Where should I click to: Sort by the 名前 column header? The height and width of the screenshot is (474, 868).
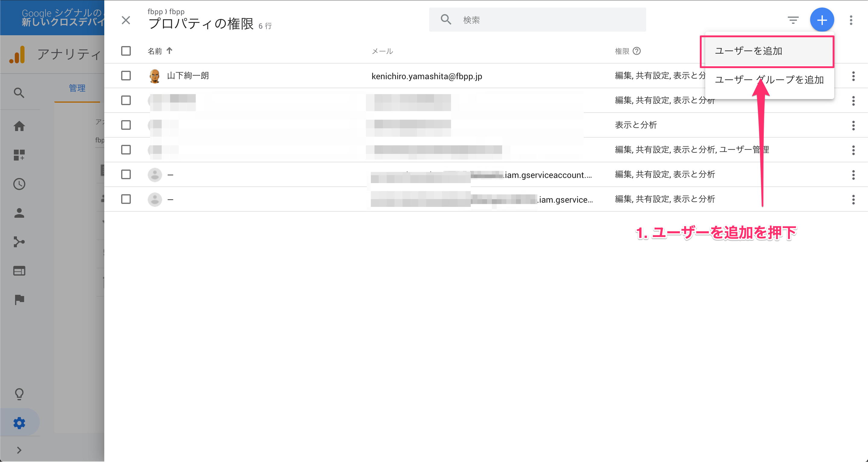tap(155, 51)
